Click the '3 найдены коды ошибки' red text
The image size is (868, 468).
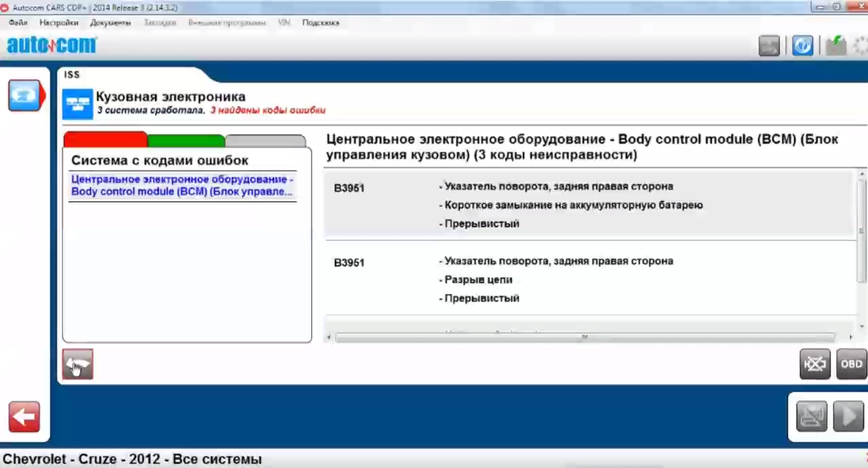coord(268,110)
